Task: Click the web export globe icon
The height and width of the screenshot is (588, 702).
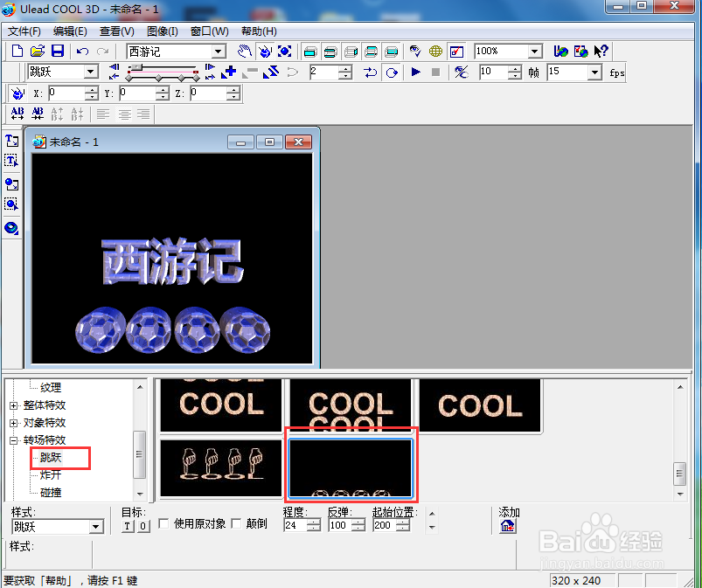Action: pyautogui.click(x=560, y=51)
